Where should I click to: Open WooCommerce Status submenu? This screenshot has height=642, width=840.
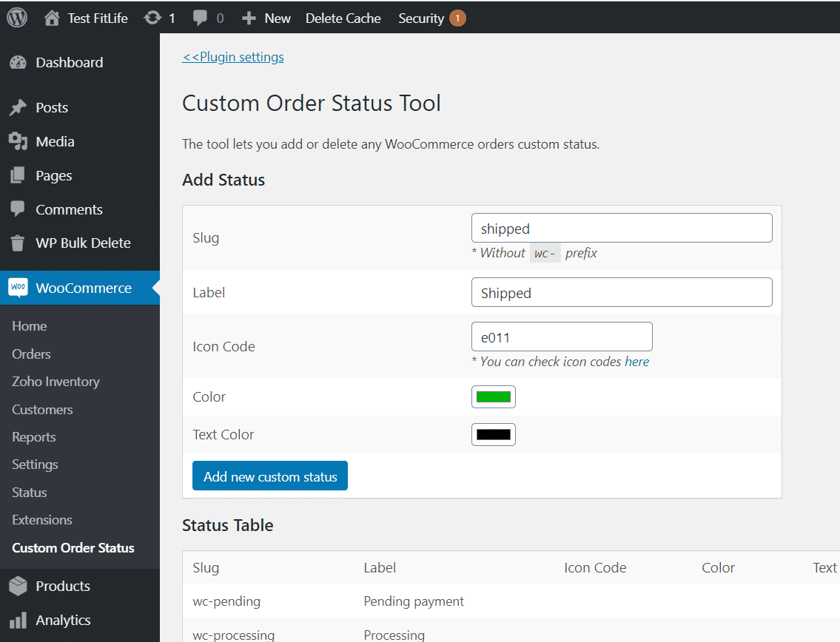coord(30,493)
